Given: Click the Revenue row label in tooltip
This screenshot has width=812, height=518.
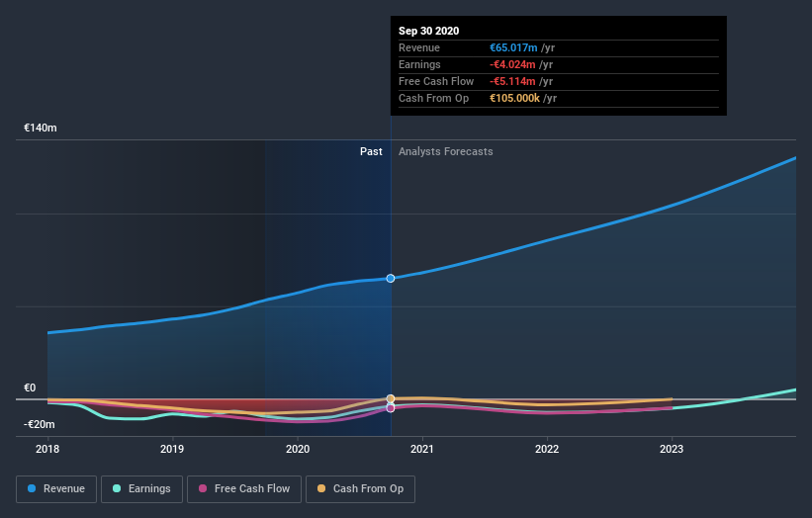Looking at the screenshot, I should tap(419, 47).
